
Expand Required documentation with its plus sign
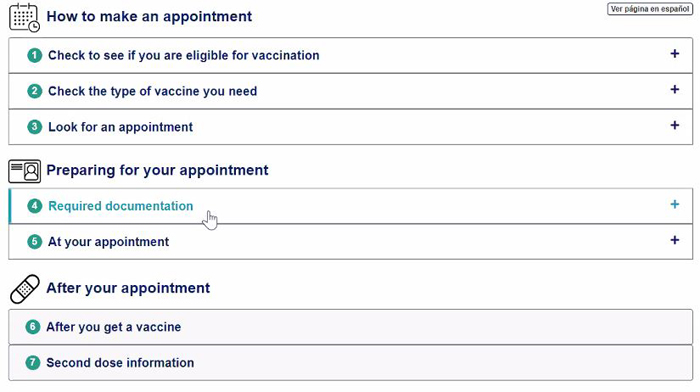pyautogui.click(x=675, y=204)
